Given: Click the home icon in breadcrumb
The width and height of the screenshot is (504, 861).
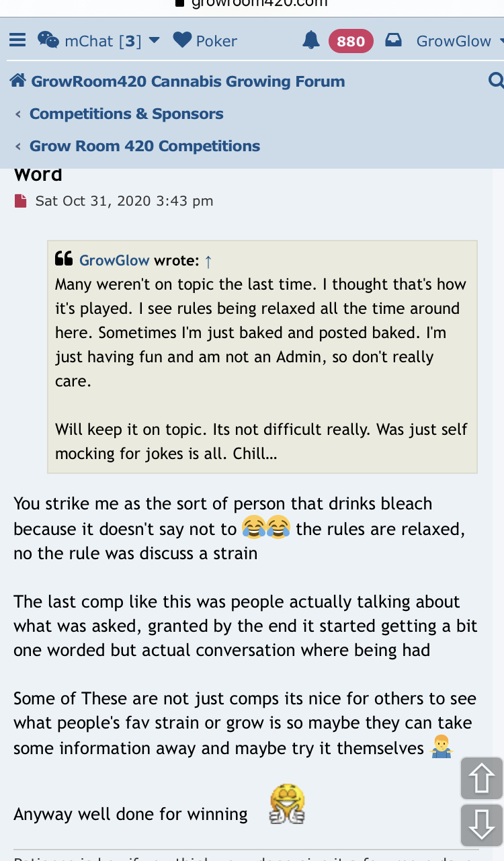Looking at the screenshot, I should click(18, 81).
